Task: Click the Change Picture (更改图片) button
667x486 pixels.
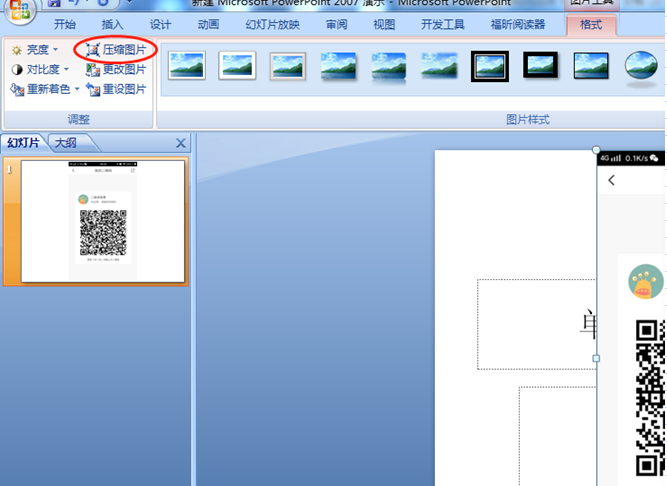Action: 116,69
